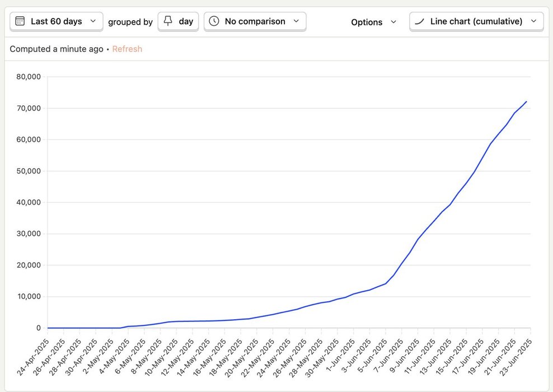Select the Last 60 days label
The height and width of the screenshot is (392, 553).
57,21
